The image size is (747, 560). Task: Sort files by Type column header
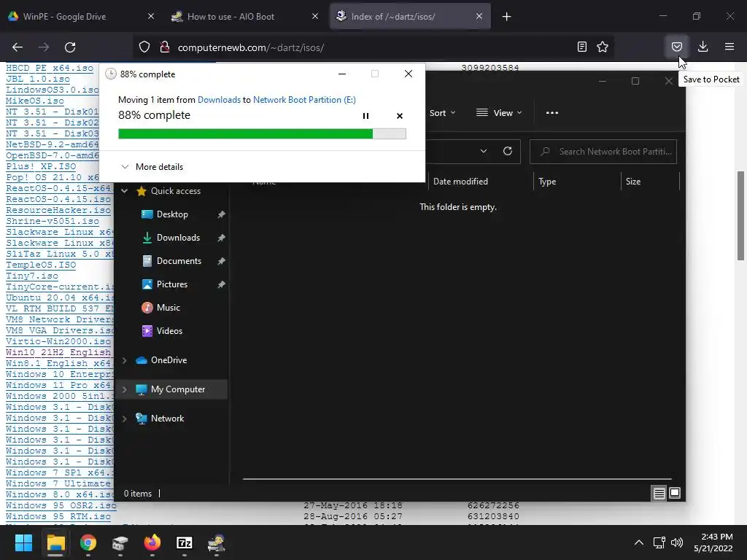(577, 182)
